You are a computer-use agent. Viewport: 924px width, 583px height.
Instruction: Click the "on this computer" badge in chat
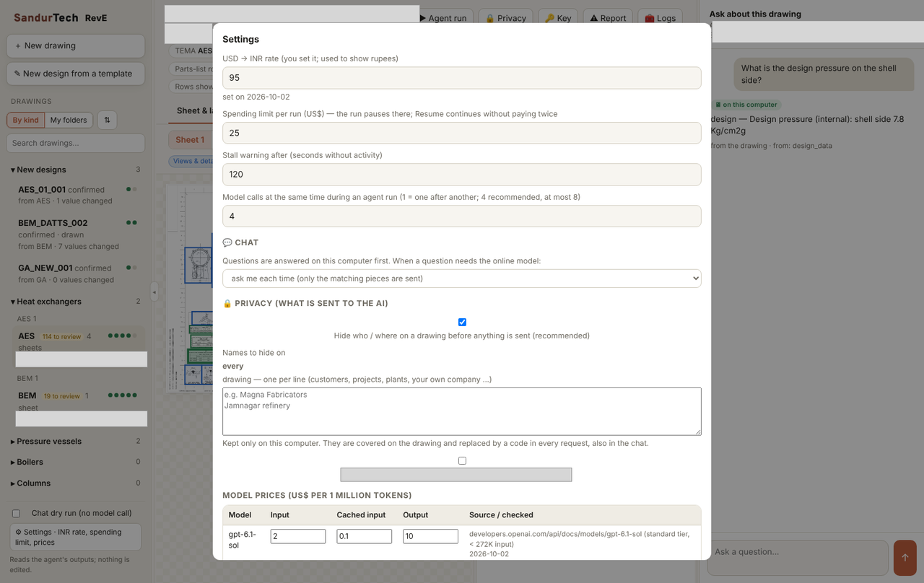click(x=746, y=105)
